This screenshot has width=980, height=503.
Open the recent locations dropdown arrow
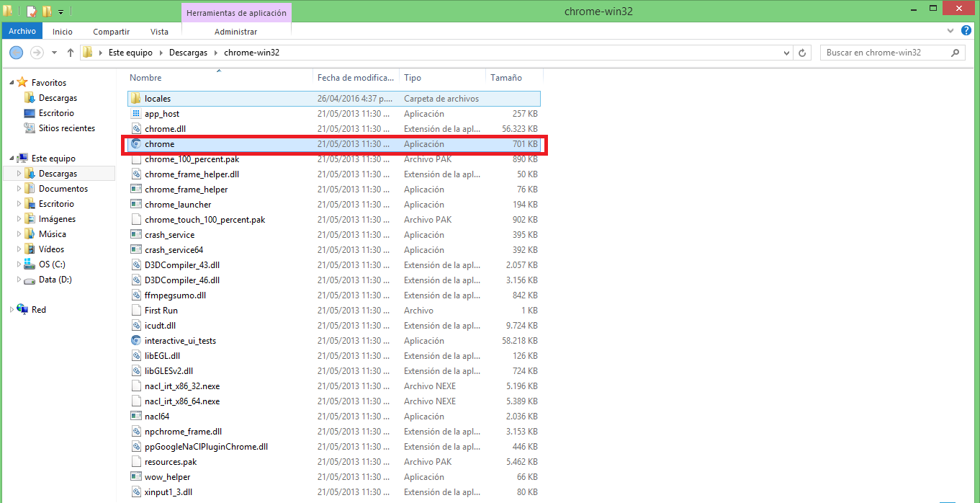[55, 53]
